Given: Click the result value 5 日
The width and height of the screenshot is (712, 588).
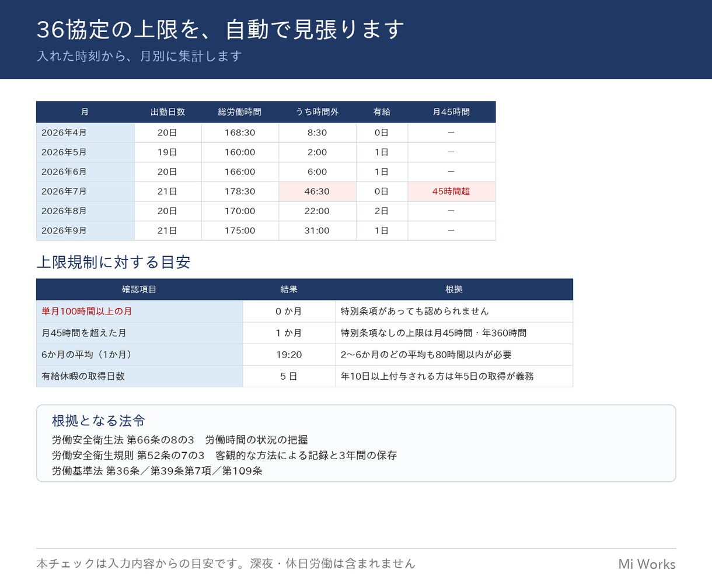Looking at the screenshot, I should [289, 376].
